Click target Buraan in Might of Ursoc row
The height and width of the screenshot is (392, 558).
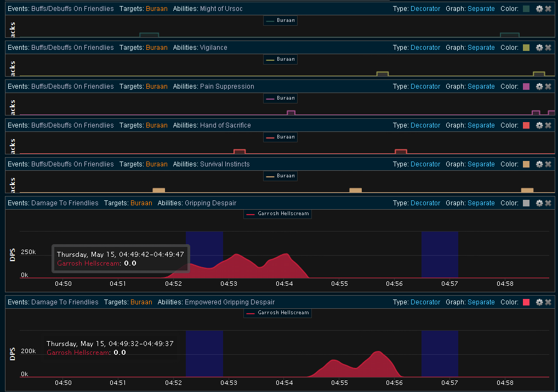157,9
